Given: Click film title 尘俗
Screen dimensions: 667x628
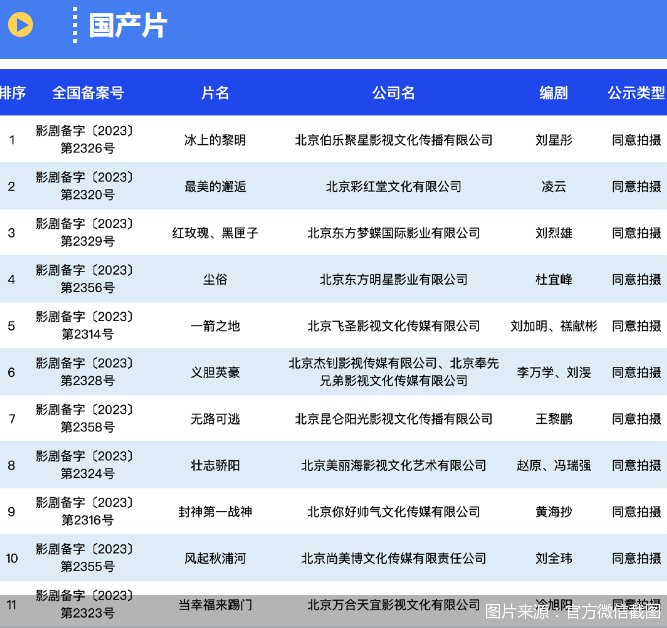Looking at the screenshot, I should 215,280.
